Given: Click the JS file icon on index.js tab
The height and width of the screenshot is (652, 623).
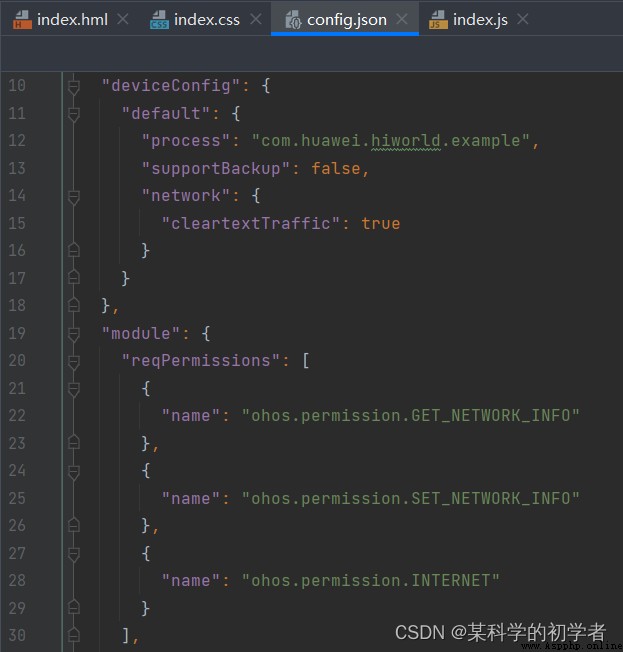Looking at the screenshot, I should (438, 20).
